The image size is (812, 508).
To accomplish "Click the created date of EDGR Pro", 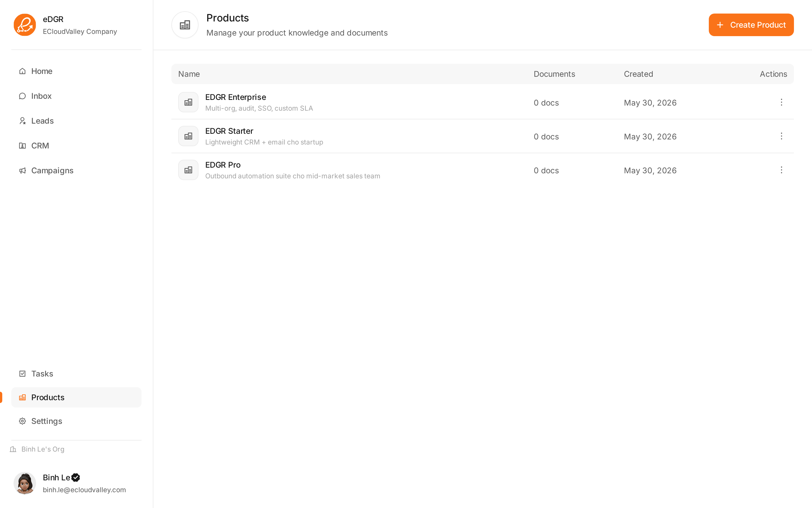I will 650,171.
